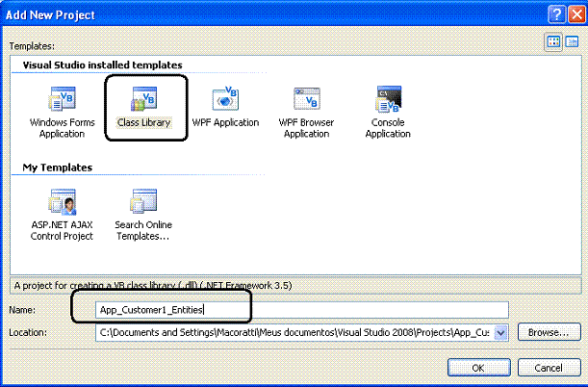This screenshot has height=387, width=588.
Task: Select the WPF Browser Application icon
Action: (x=307, y=98)
